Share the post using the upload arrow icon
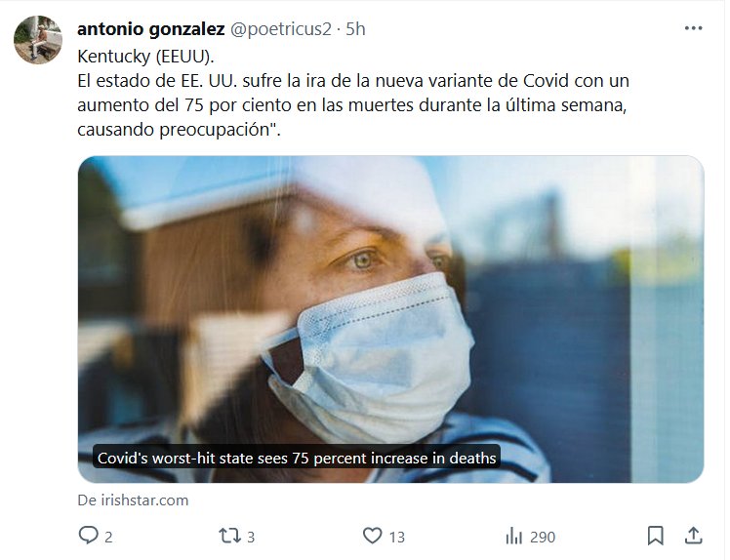This screenshot has height=560, width=730. (x=693, y=536)
